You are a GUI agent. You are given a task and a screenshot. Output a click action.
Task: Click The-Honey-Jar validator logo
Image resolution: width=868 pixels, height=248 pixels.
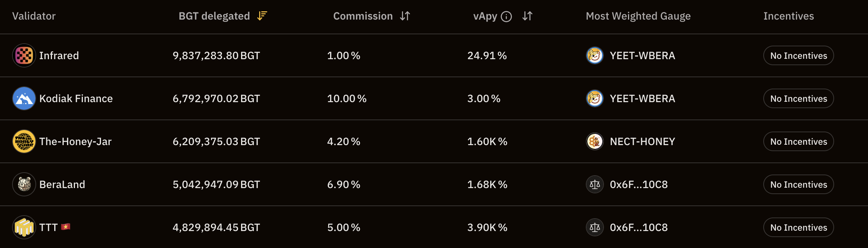(24, 141)
